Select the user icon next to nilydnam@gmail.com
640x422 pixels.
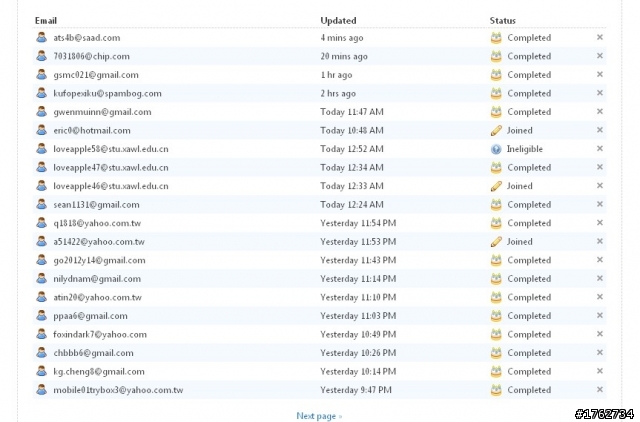(41, 278)
